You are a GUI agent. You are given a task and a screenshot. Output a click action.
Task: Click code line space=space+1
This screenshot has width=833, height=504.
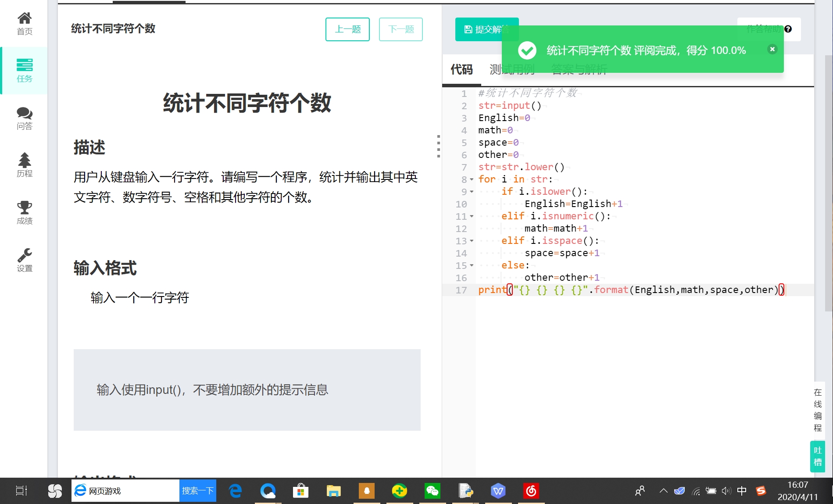click(x=562, y=253)
